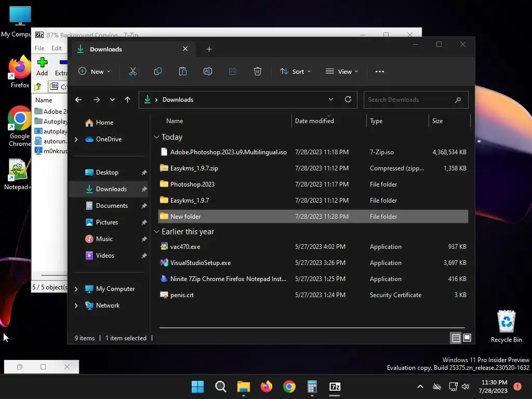
Task: Open the View dropdown menu
Action: (x=342, y=72)
